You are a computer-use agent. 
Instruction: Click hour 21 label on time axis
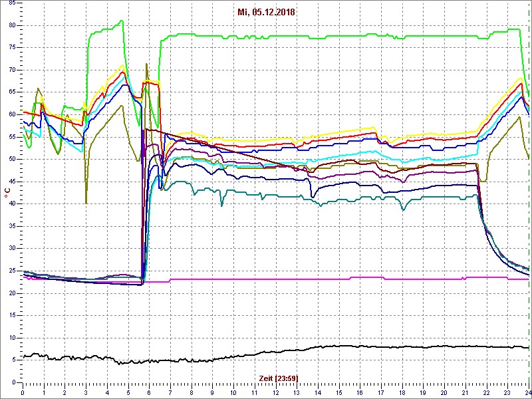465,392
